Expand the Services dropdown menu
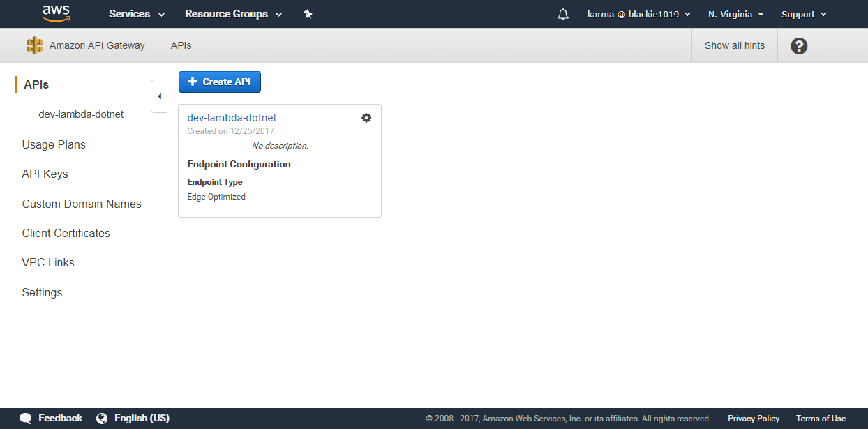 [x=137, y=14]
